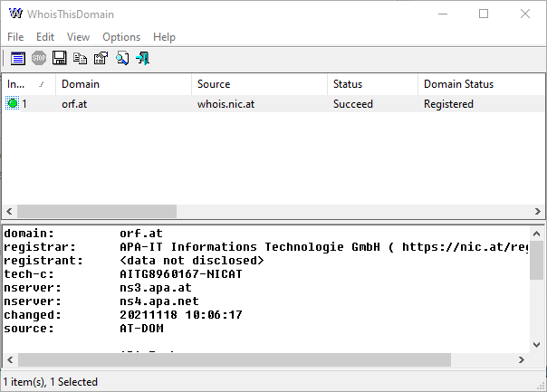The width and height of the screenshot is (547, 392).
Task: Click '1 item(s), 1 Selected' in status bar
Action: coord(51,382)
